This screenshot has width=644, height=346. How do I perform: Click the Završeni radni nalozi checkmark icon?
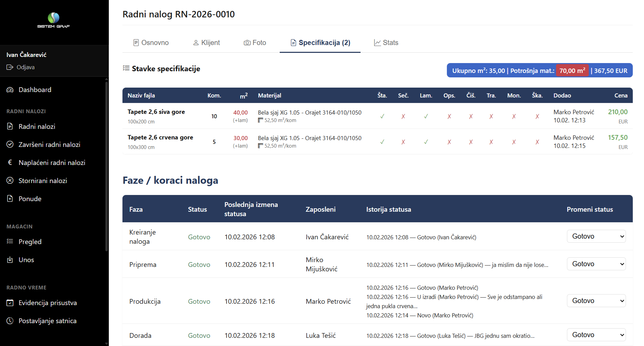(10, 145)
